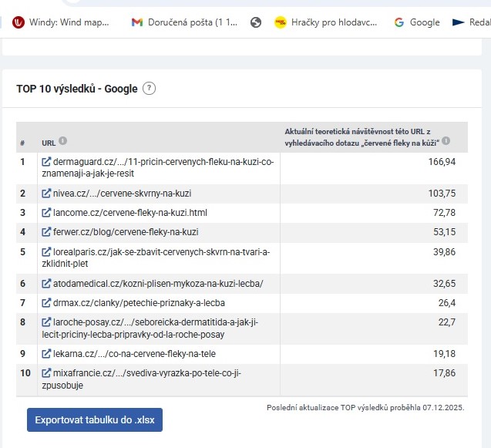The width and height of the screenshot is (491, 448).
Task: Open the external link icon for ferwer.cz
Action: tap(46, 232)
